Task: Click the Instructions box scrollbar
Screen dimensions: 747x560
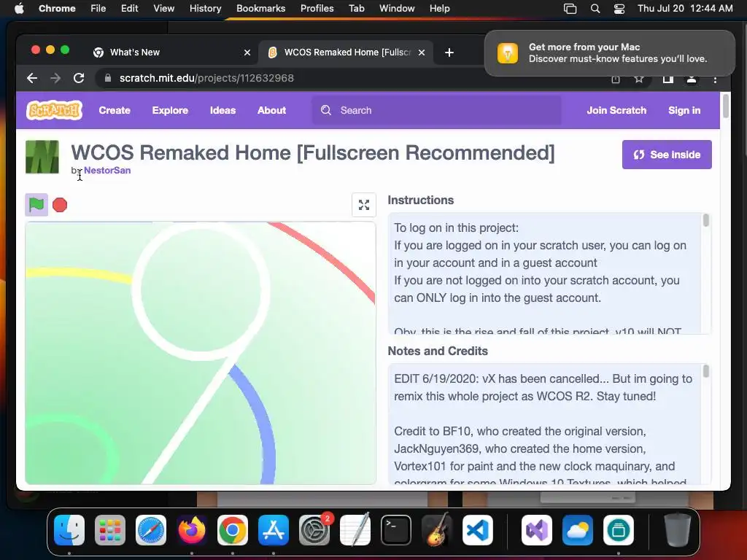Action: point(706,220)
